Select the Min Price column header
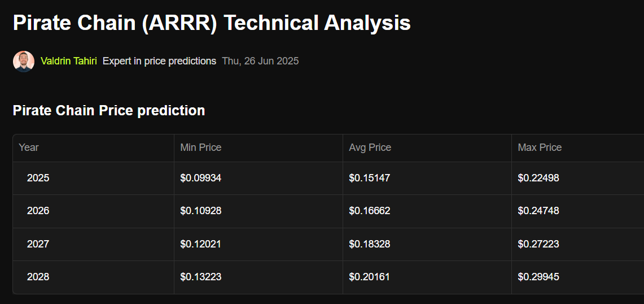The width and height of the screenshot is (644, 304). [x=200, y=147]
